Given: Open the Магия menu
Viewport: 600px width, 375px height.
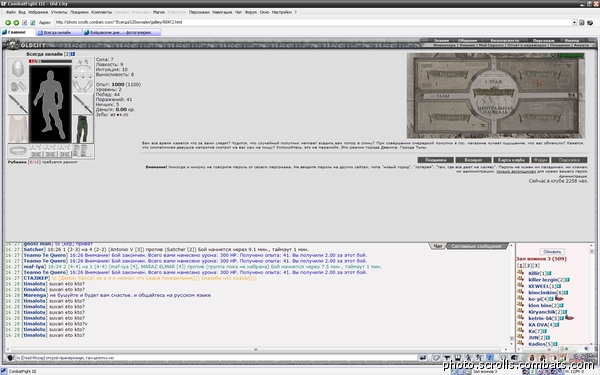Looking at the screenshot, I should pyautogui.click(x=158, y=12).
